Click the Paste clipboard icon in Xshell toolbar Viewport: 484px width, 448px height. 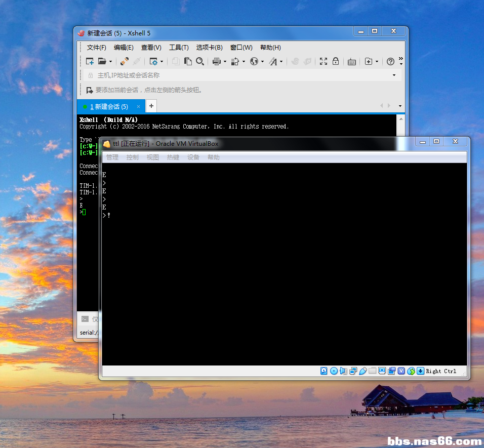pyautogui.click(x=188, y=61)
